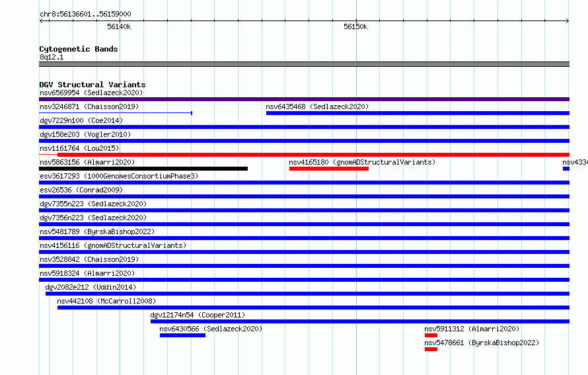Click the nsv6569954 (Sedlazeck2020) label
This screenshot has height=375, width=588.
click(x=91, y=93)
